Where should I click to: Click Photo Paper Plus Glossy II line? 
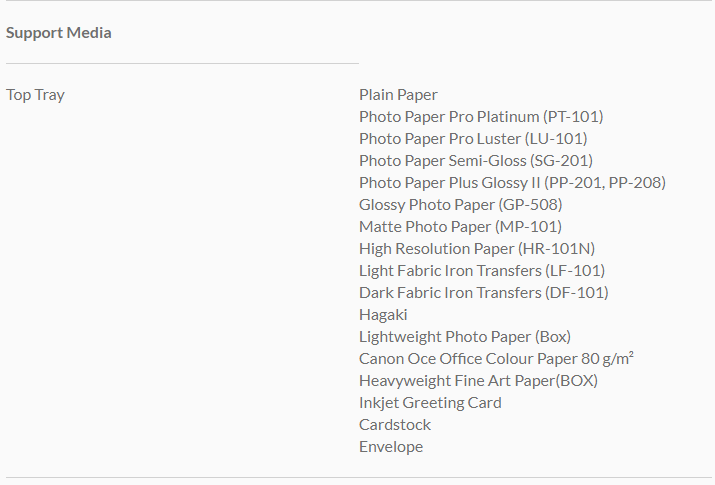click(x=512, y=183)
